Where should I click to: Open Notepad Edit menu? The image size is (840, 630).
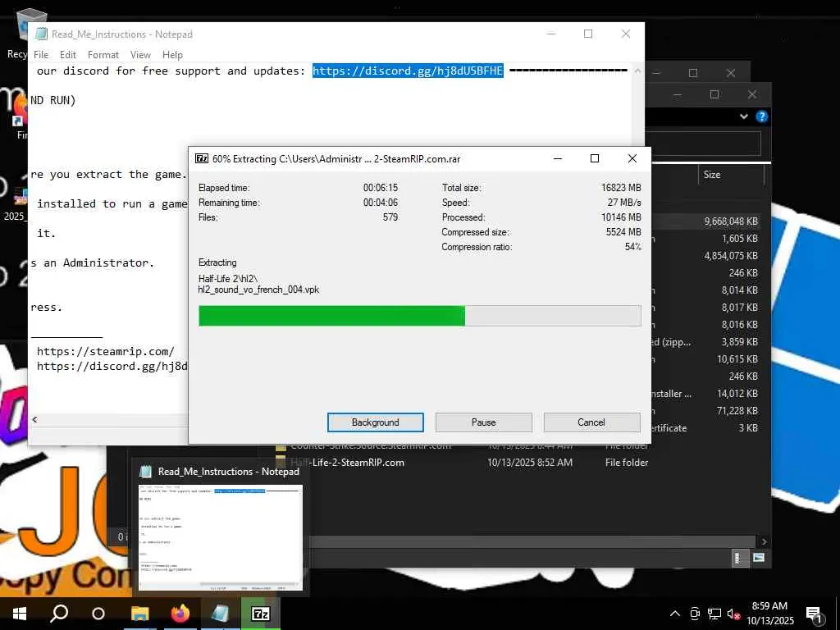[67, 55]
